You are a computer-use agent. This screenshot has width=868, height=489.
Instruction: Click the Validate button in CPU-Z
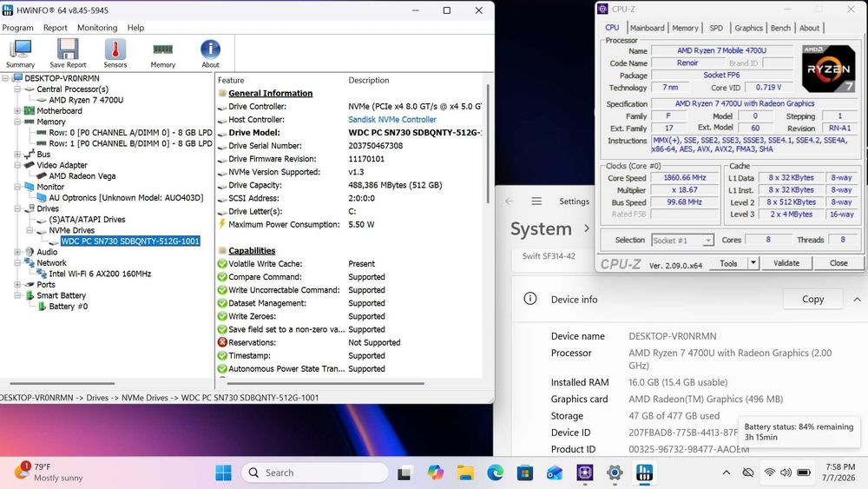point(786,263)
